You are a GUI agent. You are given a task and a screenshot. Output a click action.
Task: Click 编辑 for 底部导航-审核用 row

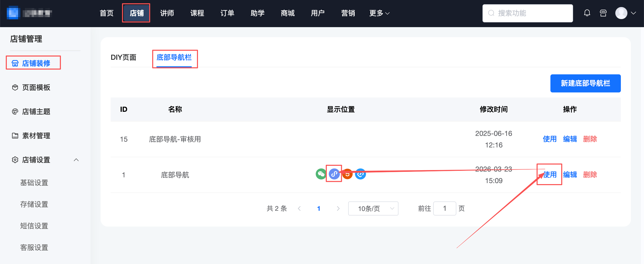[x=570, y=139]
